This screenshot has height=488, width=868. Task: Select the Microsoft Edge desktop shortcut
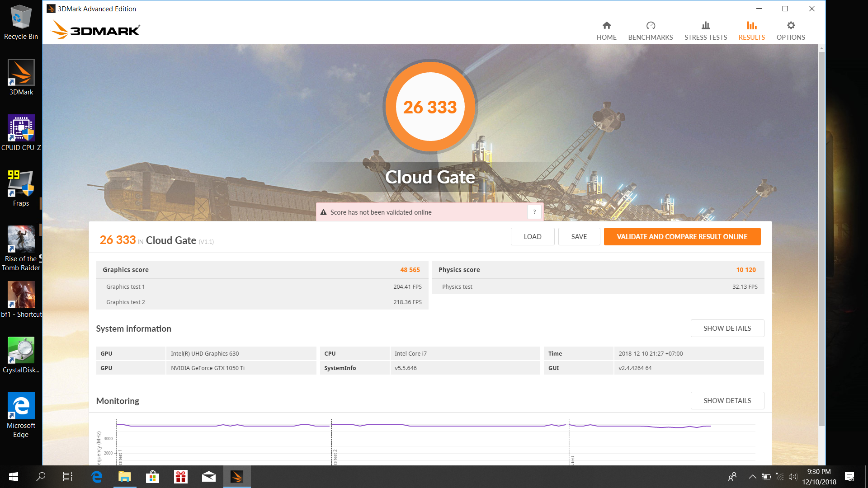coord(21,415)
